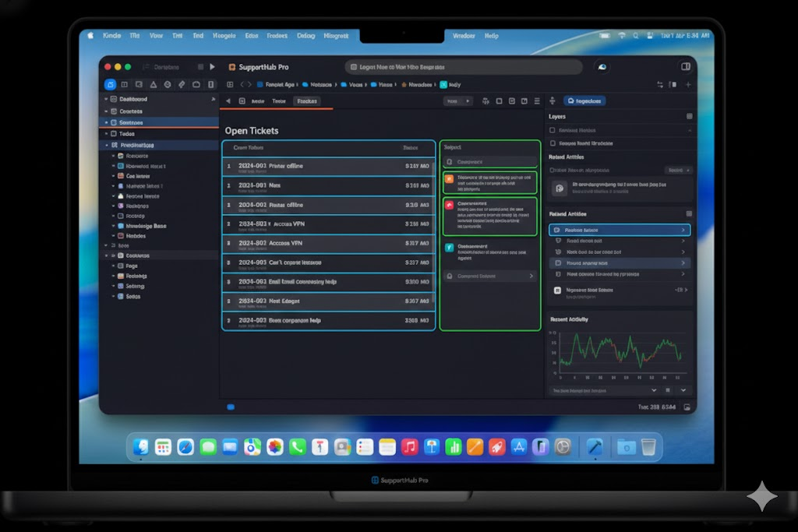Click the Play button in the title bar
The image size is (798, 532).
[212, 67]
